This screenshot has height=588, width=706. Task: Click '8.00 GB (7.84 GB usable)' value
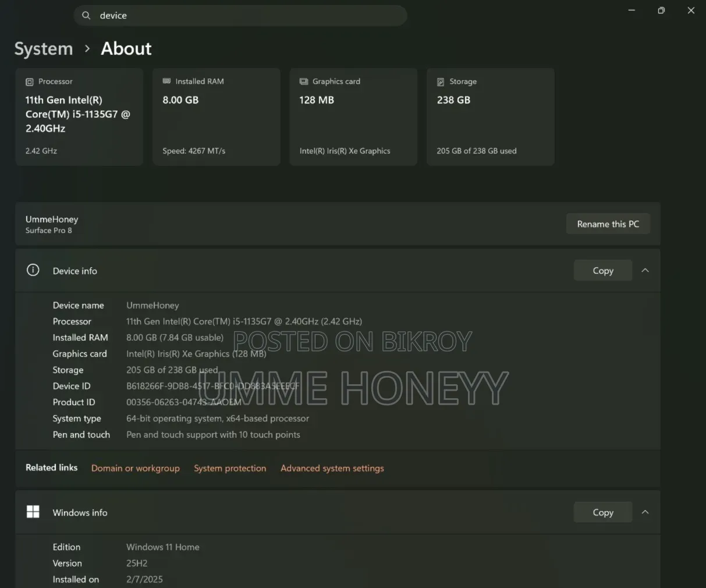tap(175, 338)
